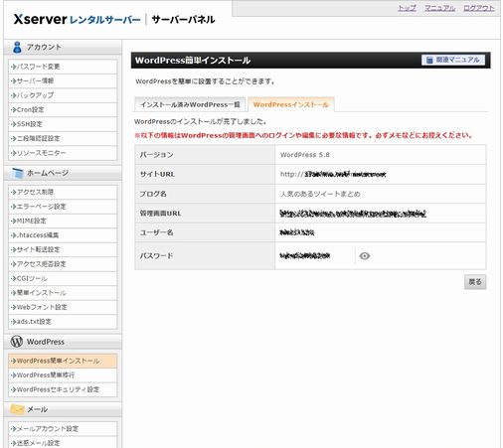The image size is (503, 448).
Task: Open 簡単インストール menu item
Action: coord(63,293)
